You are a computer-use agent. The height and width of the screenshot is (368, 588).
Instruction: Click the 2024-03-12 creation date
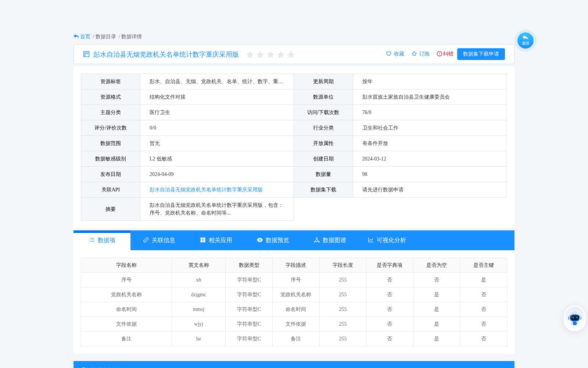[x=374, y=159]
